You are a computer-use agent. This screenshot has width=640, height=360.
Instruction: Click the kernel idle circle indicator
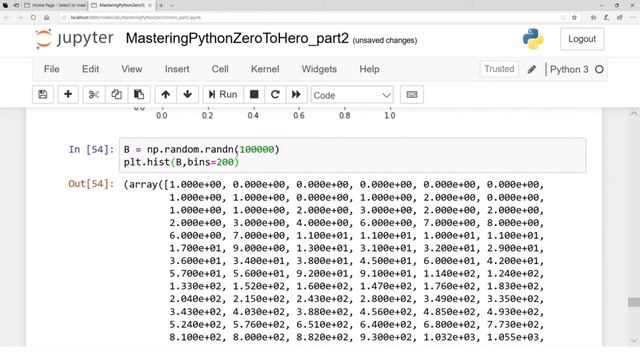point(599,69)
